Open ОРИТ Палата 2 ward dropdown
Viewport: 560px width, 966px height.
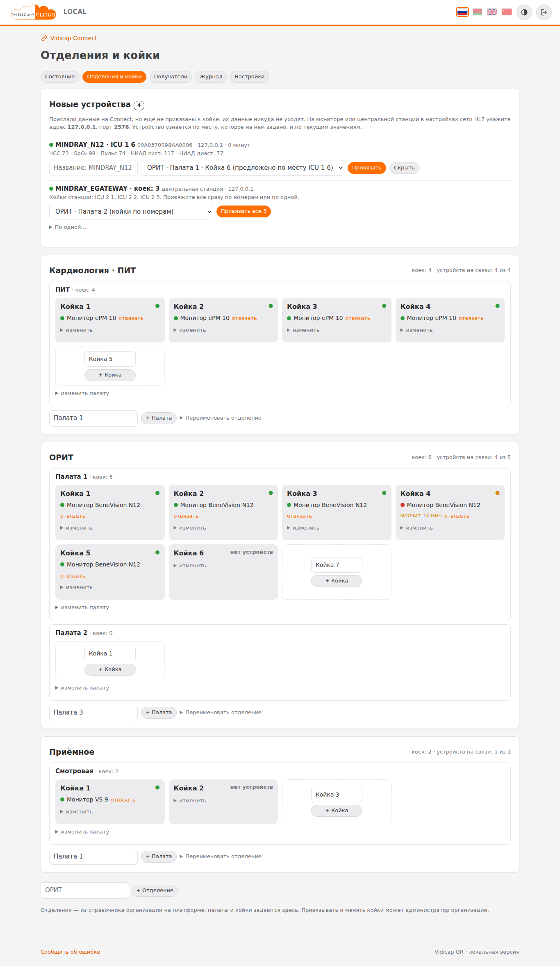(x=131, y=212)
